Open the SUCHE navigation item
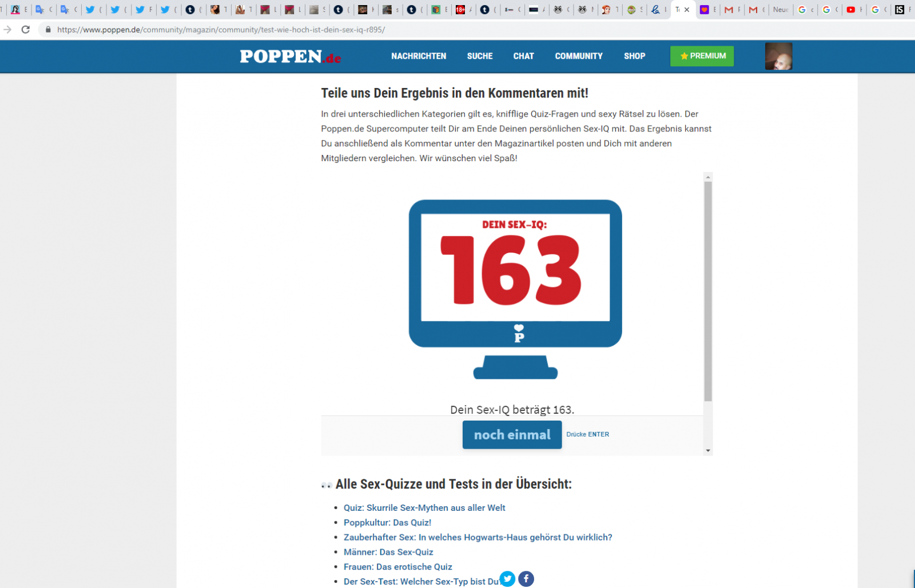This screenshot has width=915, height=588. click(479, 56)
